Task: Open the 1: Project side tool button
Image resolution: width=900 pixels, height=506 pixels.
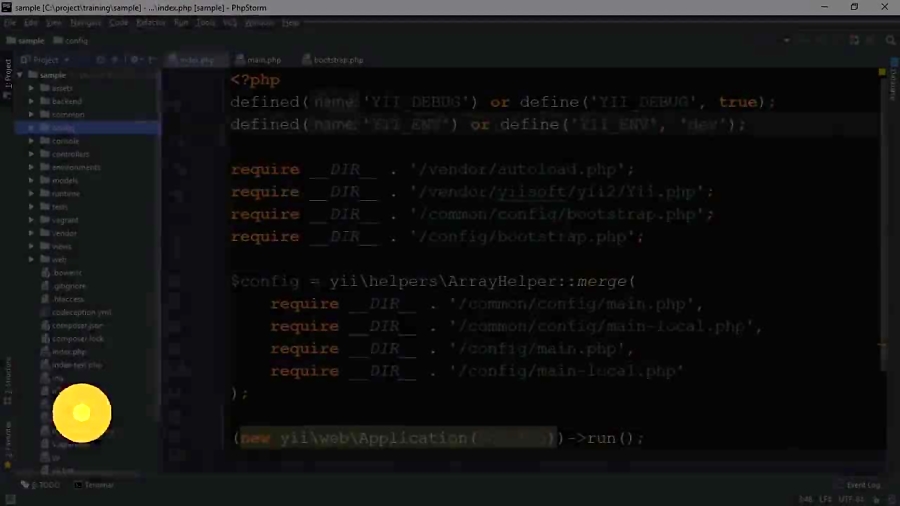Action: click(x=7, y=77)
